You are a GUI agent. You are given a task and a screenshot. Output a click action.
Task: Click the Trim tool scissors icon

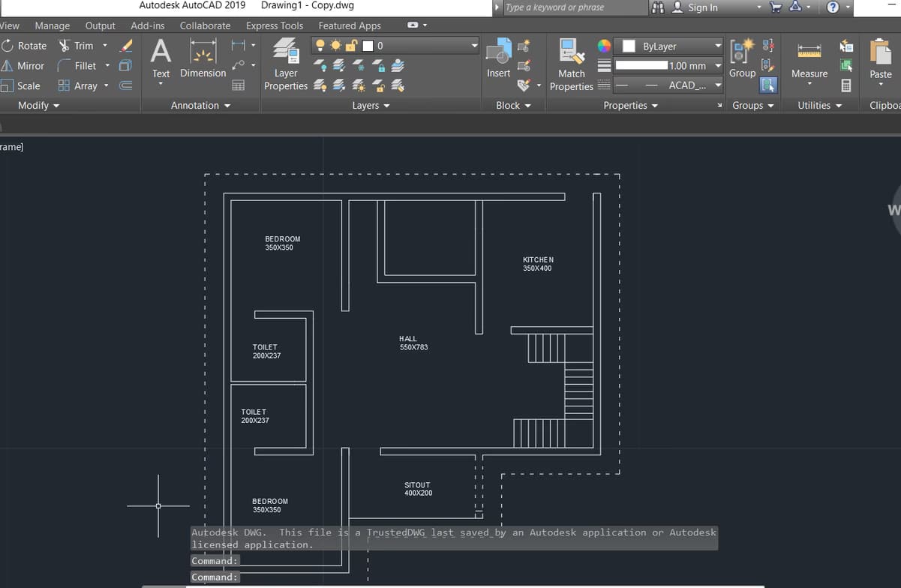[x=65, y=46]
